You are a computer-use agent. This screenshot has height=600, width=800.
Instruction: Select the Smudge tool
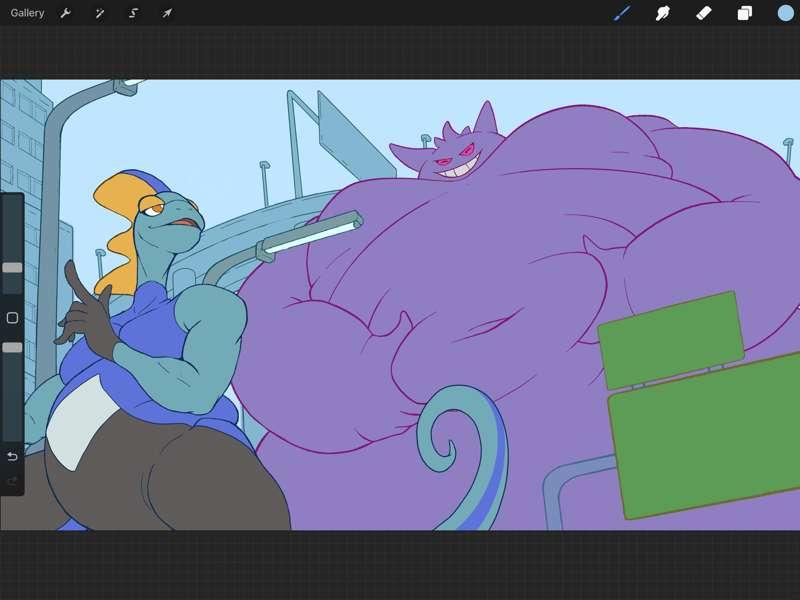[662, 13]
